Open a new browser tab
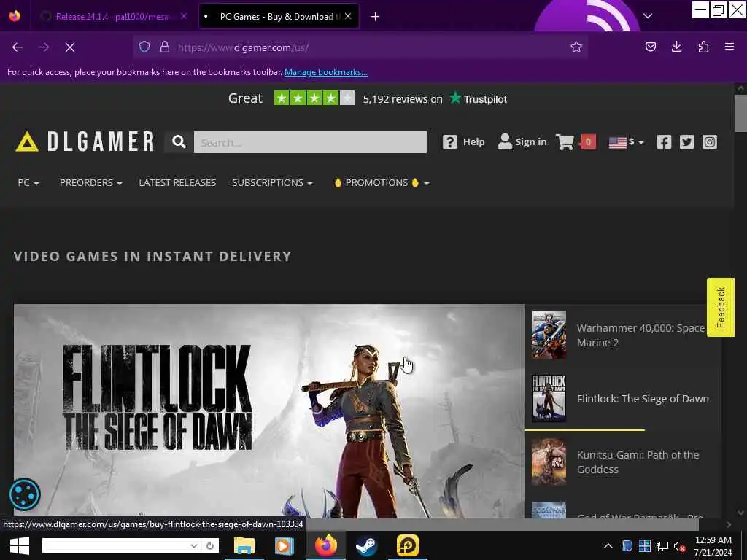Viewport: 747px width, 560px height. (x=376, y=17)
